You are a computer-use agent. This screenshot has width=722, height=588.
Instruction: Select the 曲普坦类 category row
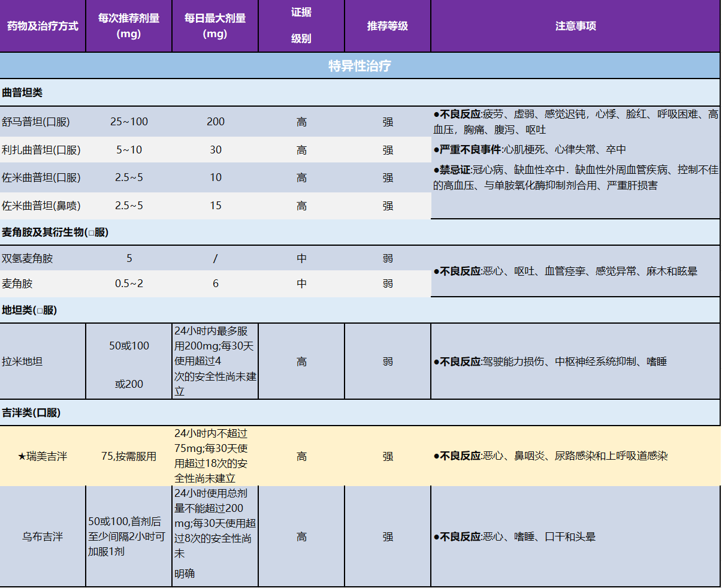tap(23, 93)
